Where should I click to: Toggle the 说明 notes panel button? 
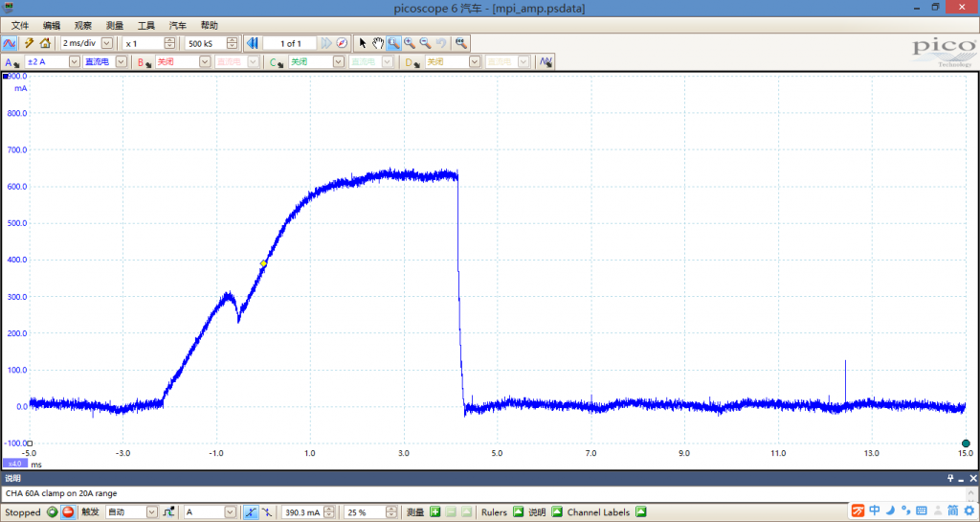point(557,512)
